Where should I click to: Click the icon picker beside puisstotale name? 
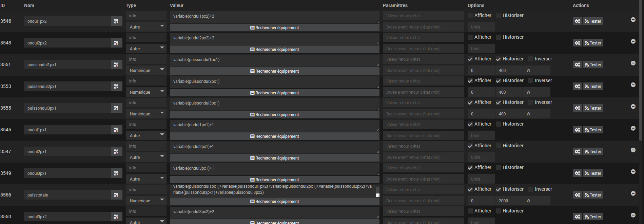(x=116, y=195)
